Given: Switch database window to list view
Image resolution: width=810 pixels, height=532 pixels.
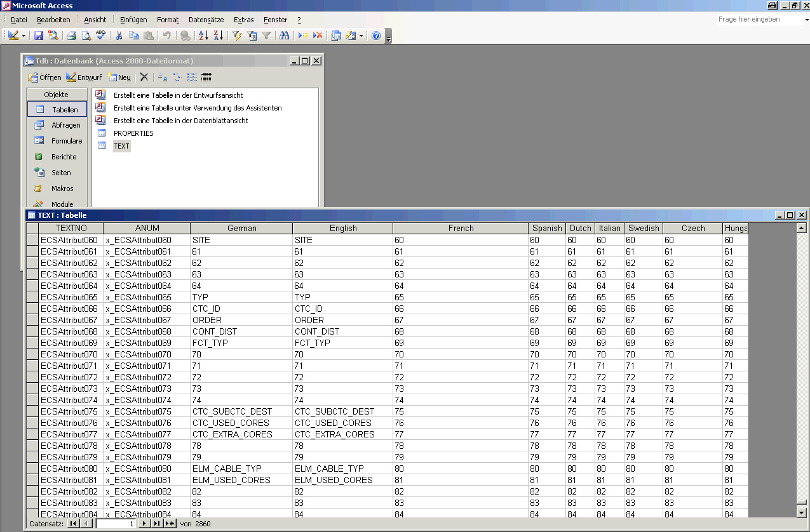Looking at the screenshot, I should [x=192, y=77].
